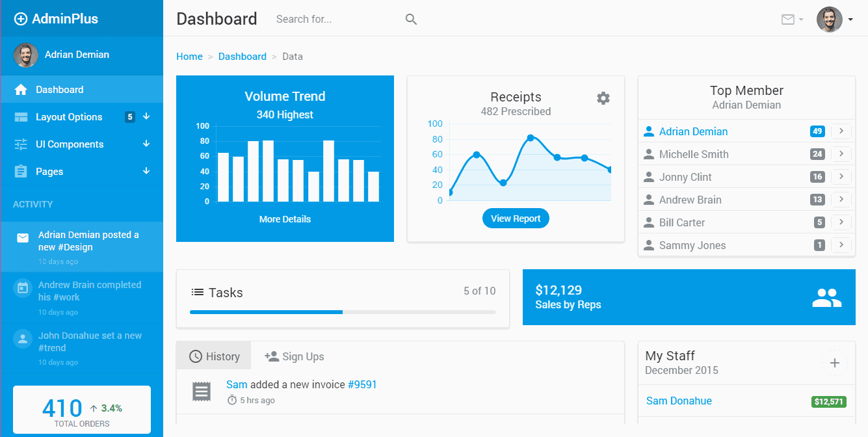Add new staff with plus button
Viewport: 868px width, 437px height.
point(835,363)
